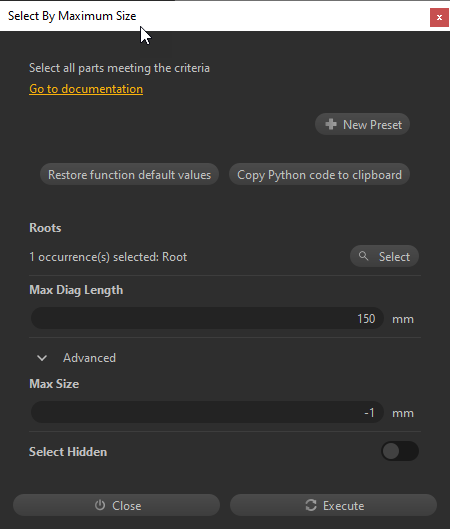Click Select button for Roots
The image size is (450, 529).
click(385, 256)
